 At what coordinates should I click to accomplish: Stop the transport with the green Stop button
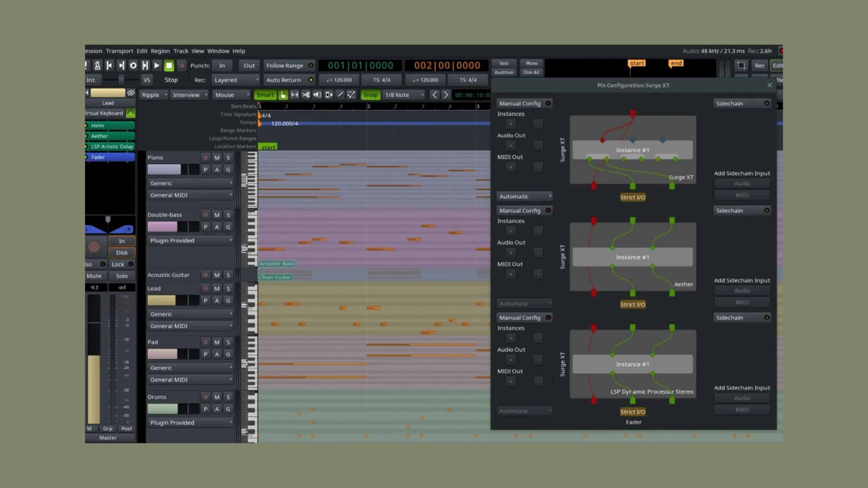169,65
